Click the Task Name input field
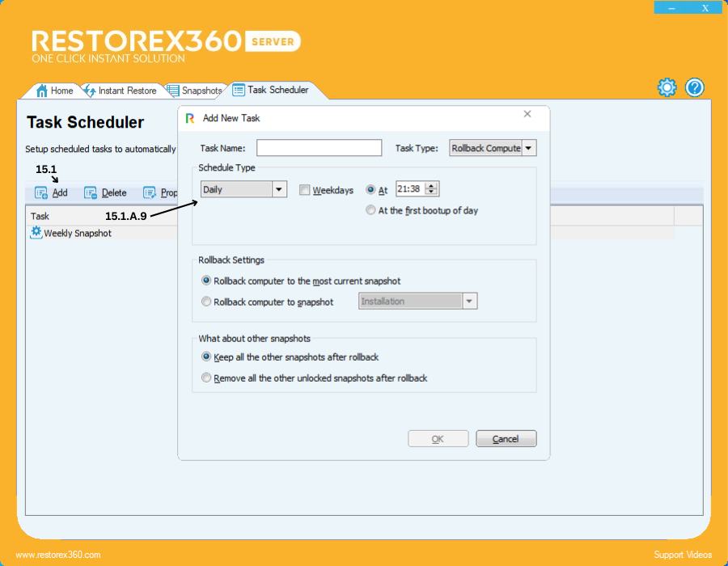Image resolution: width=728 pixels, height=566 pixels. (320, 148)
